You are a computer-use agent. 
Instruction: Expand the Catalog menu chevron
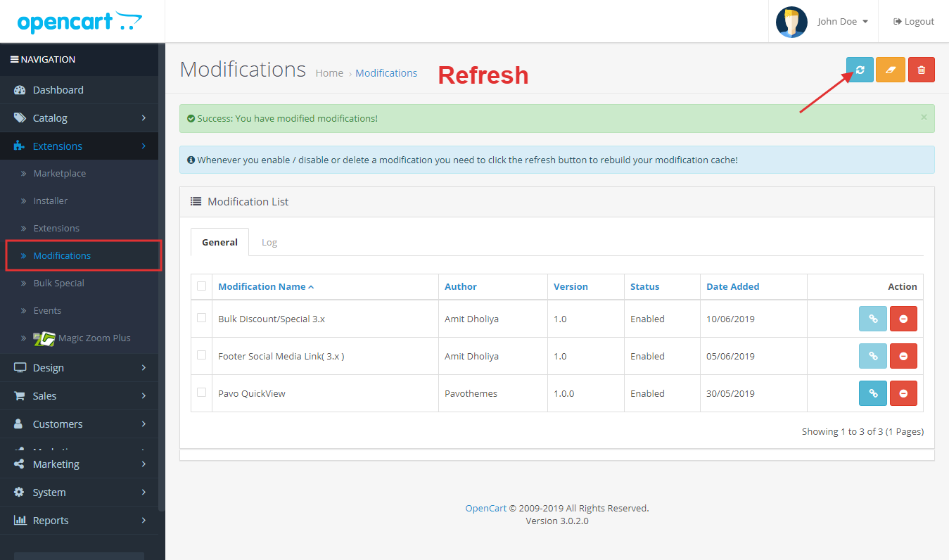tap(144, 118)
